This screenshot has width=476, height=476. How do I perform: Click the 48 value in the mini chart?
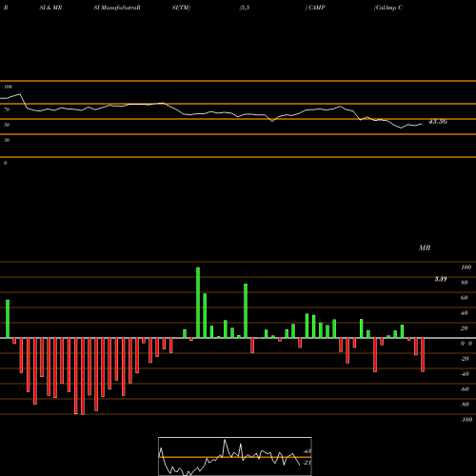pyautogui.click(x=307, y=451)
